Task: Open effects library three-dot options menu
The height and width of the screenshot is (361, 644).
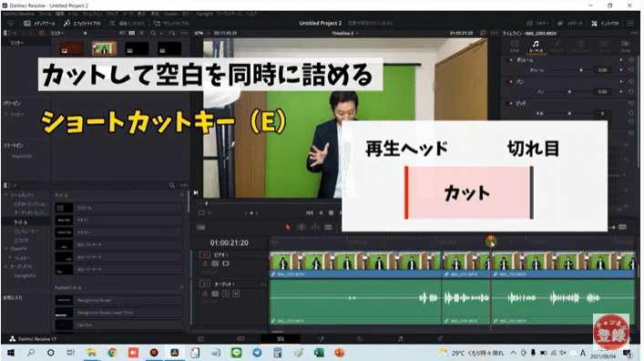Action: 184,185
